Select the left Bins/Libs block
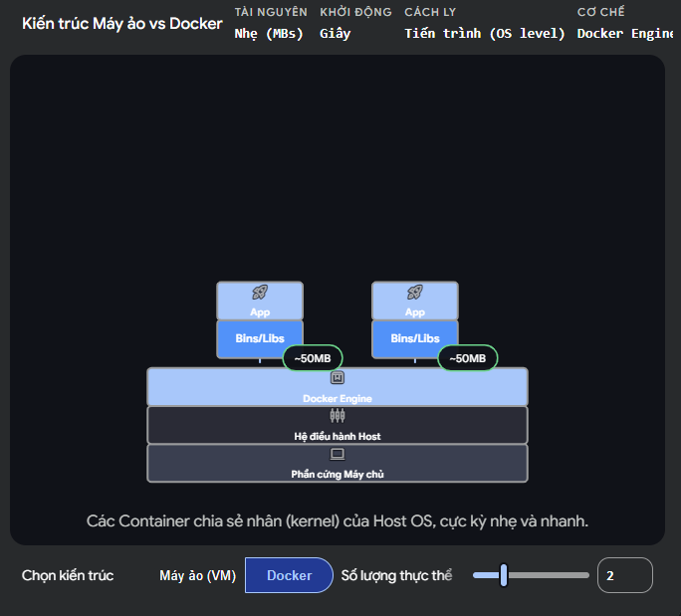The image size is (681, 616). (260, 339)
